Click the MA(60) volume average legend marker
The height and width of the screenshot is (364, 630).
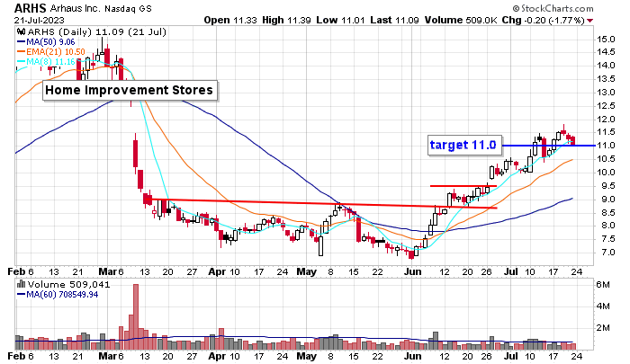22,293
